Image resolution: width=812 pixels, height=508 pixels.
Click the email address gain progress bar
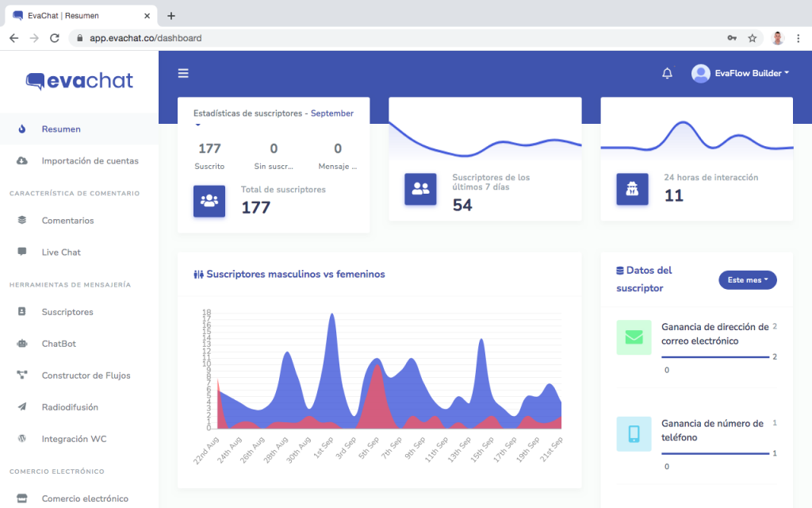point(714,357)
